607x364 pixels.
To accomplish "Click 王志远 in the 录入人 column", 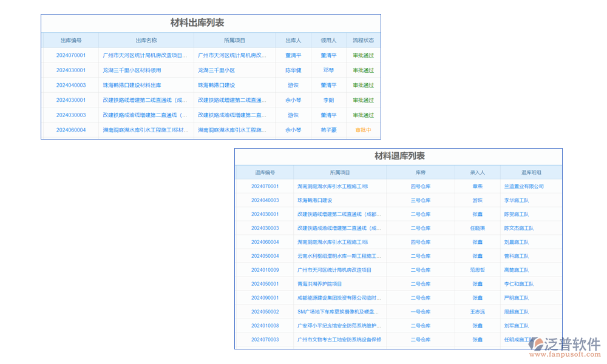I will [x=478, y=311].
